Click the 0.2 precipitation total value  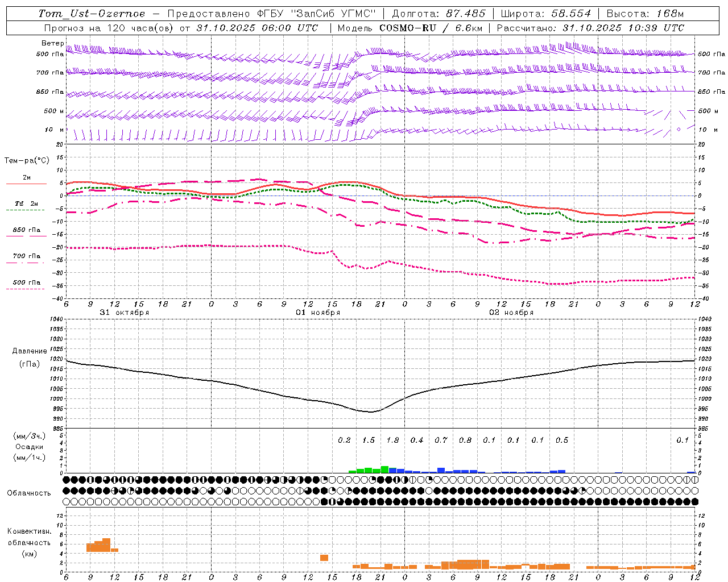click(x=344, y=440)
